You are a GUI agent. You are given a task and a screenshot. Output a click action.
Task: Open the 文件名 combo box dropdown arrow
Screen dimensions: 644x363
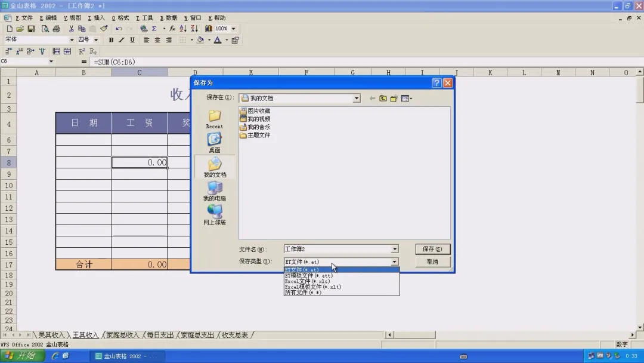coord(394,249)
